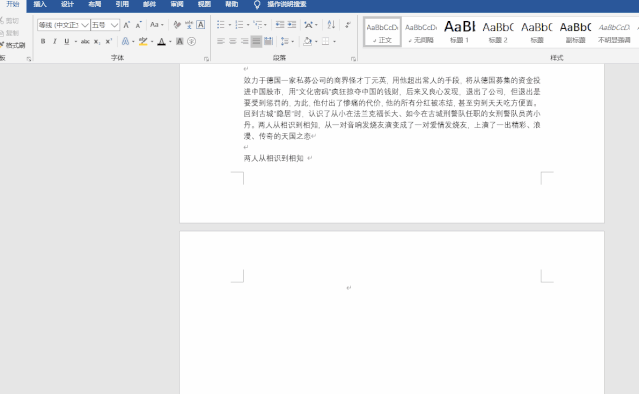Click the enclose characters icon

pyautogui.click(x=192, y=41)
